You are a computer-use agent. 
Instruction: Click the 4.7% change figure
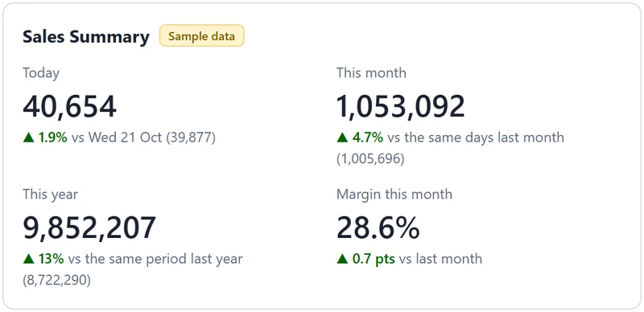pyautogui.click(x=368, y=138)
